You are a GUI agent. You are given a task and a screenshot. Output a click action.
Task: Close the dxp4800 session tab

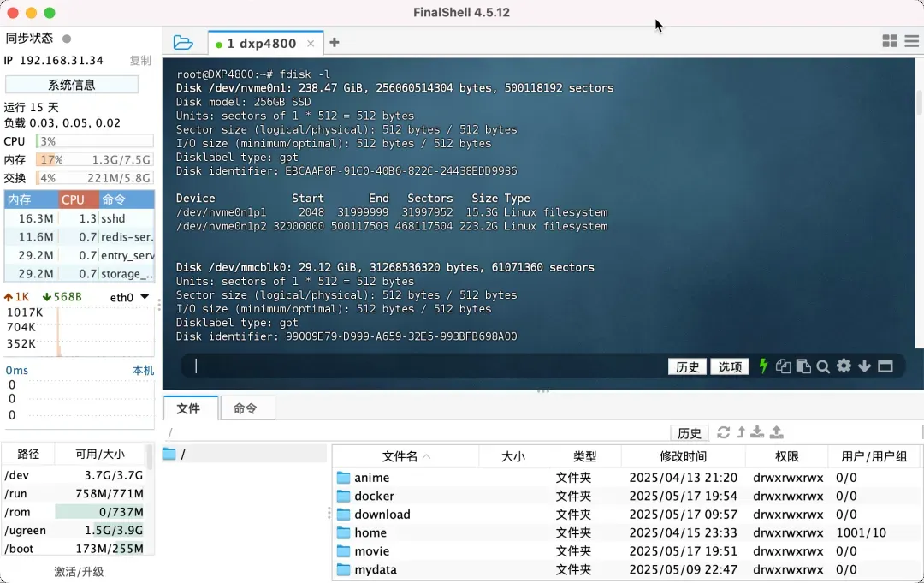click(x=311, y=44)
